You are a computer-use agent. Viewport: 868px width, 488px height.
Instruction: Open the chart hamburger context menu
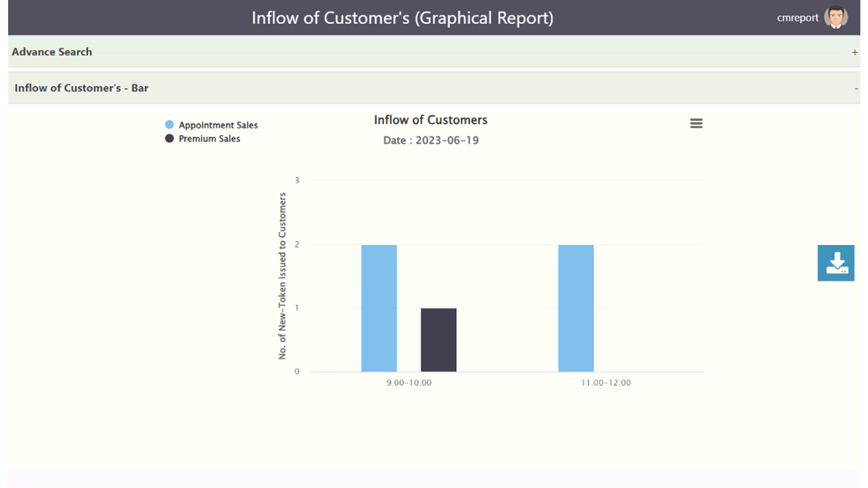click(x=696, y=123)
